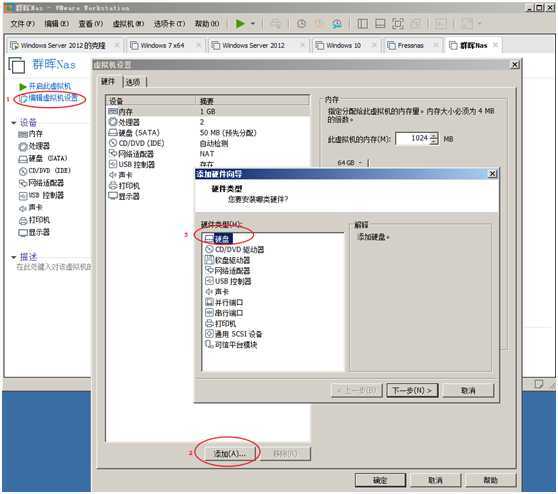Click 帮助 button in settings dialog
Viewport: 558px width, 494px height.
pos(490,480)
